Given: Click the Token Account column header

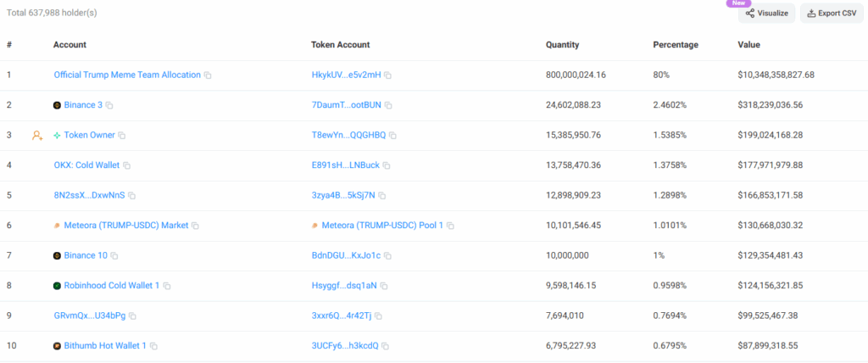Looking at the screenshot, I should pos(341,45).
